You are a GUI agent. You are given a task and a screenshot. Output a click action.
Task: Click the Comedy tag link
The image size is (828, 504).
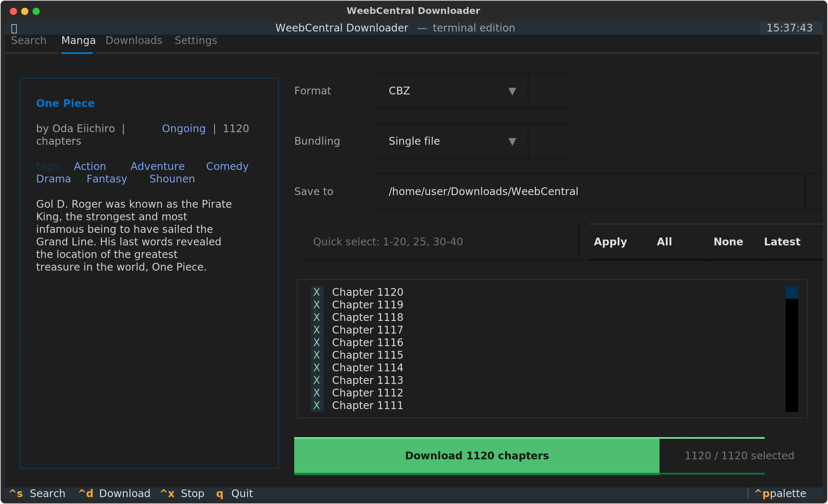click(227, 166)
